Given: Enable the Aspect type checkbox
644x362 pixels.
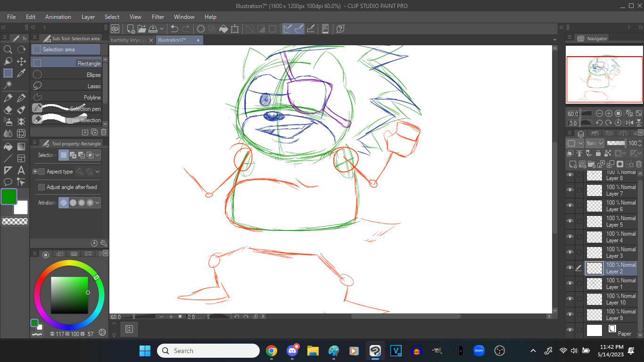Looking at the screenshot, I should point(41,172).
